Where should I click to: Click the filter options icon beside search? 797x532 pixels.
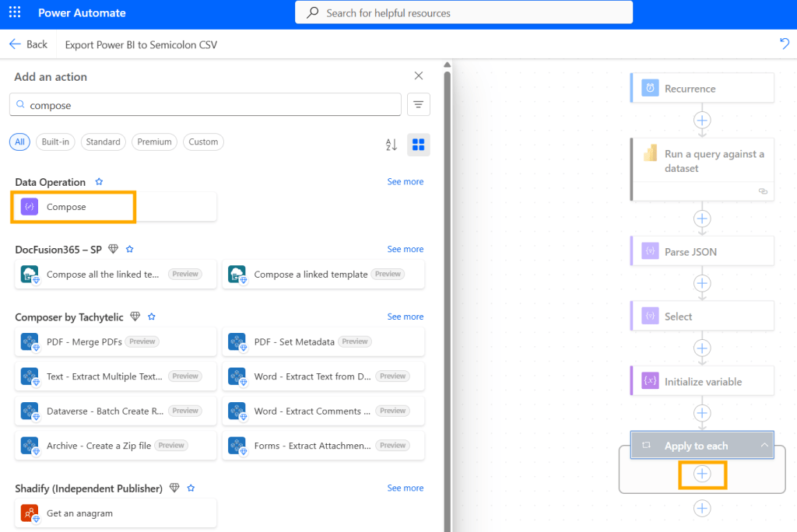(418, 104)
